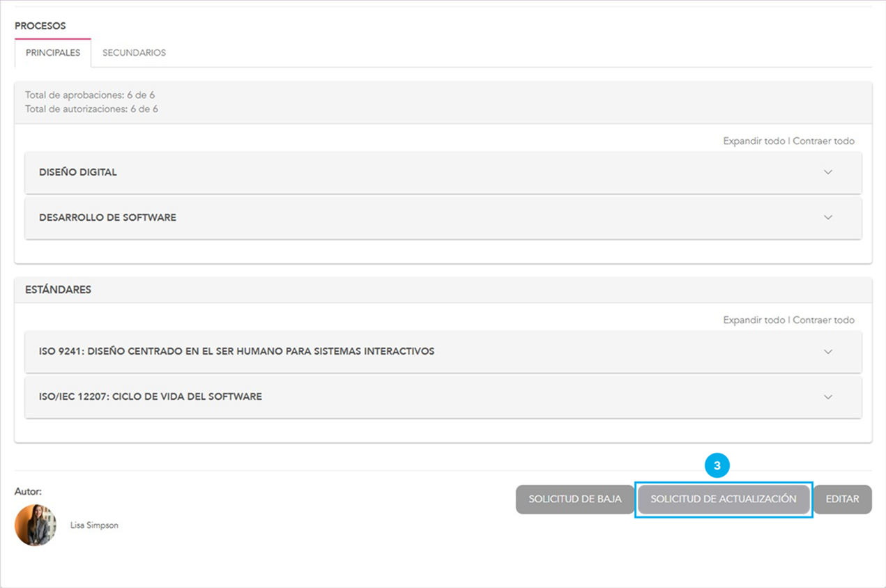Select the DISEÑO DIGITAL process title text
886x588 pixels.
78,172
